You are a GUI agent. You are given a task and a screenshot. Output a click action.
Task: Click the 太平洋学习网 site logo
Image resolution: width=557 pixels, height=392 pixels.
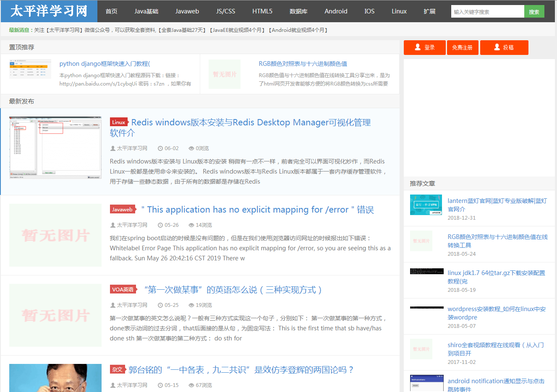(x=49, y=11)
